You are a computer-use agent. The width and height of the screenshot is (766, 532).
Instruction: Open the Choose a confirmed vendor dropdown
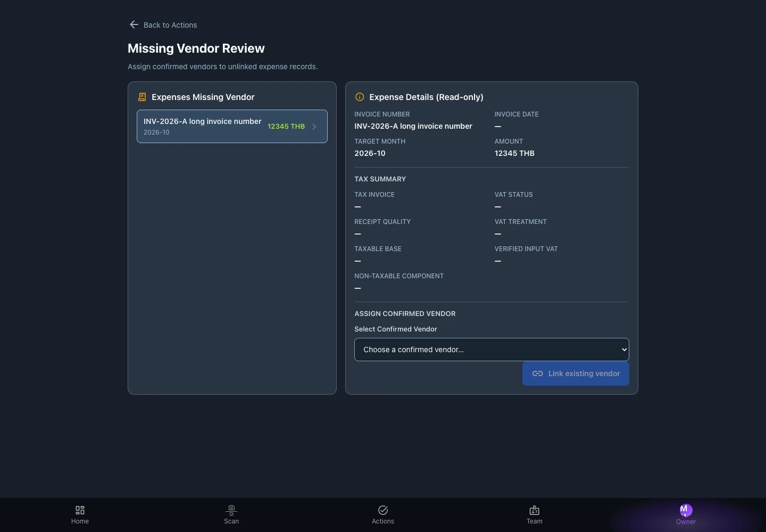pyautogui.click(x=492, y=350)
